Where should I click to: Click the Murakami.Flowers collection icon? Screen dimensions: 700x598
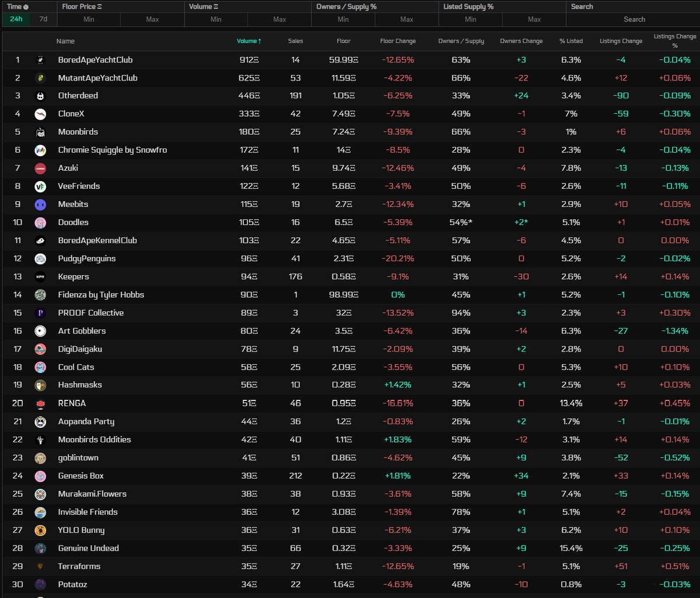click(40, 494)
